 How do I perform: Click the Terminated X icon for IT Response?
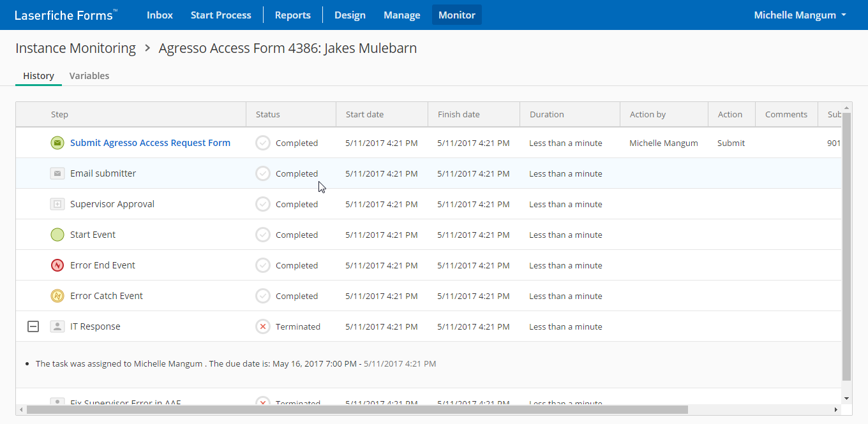pos(263,326)
